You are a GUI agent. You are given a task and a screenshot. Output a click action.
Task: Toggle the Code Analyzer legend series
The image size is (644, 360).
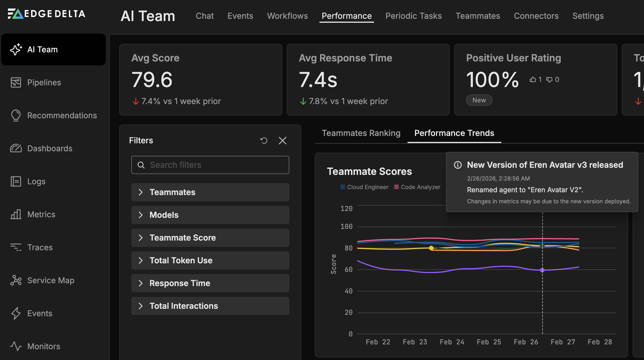point(417,187)
